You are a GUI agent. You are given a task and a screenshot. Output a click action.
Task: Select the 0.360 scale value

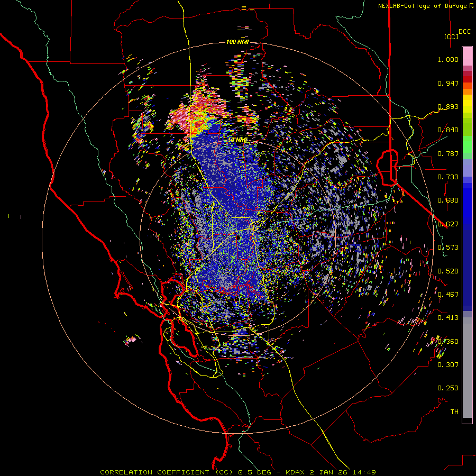[x=448, y=342]
